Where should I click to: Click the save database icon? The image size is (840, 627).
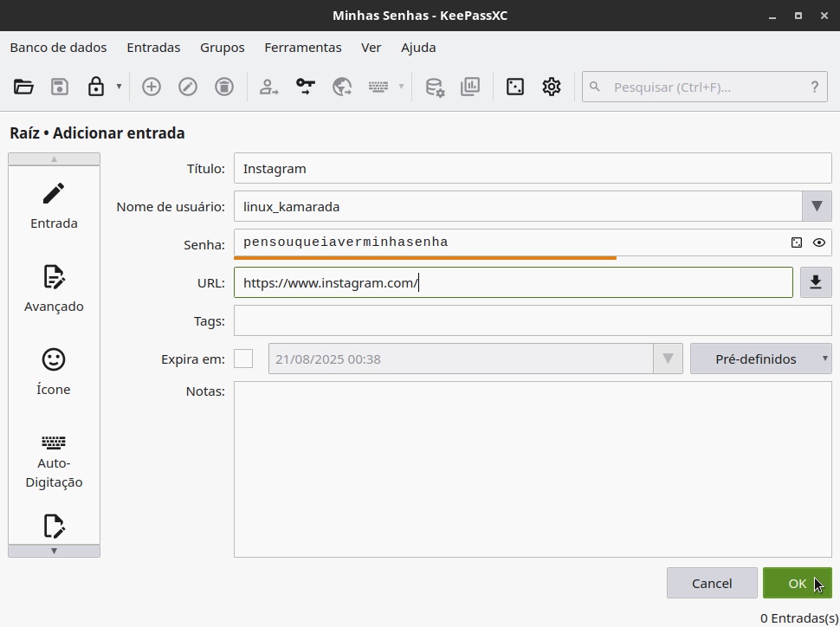tap(60, 87)
